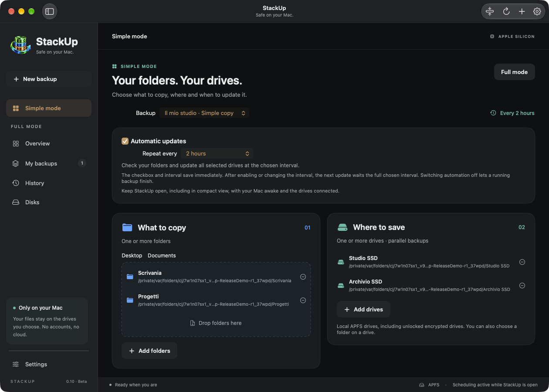This screenshot has height=392, width=549.
Task: Open History in the sidebar
Action: (49, 183)
